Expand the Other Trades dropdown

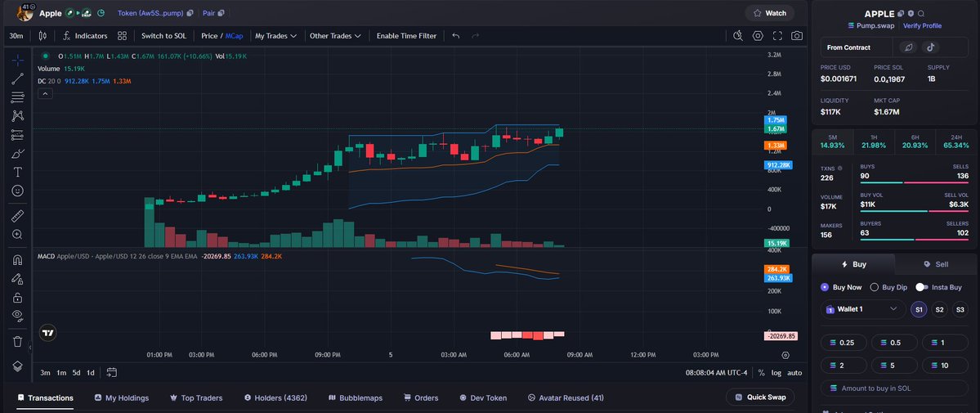(x=336, y=36)
